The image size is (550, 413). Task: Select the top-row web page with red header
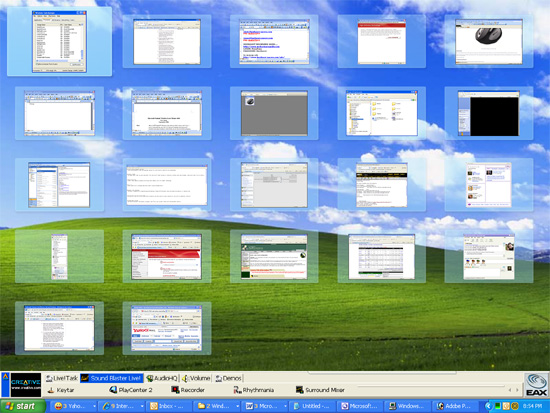click(x=382, y=41)
